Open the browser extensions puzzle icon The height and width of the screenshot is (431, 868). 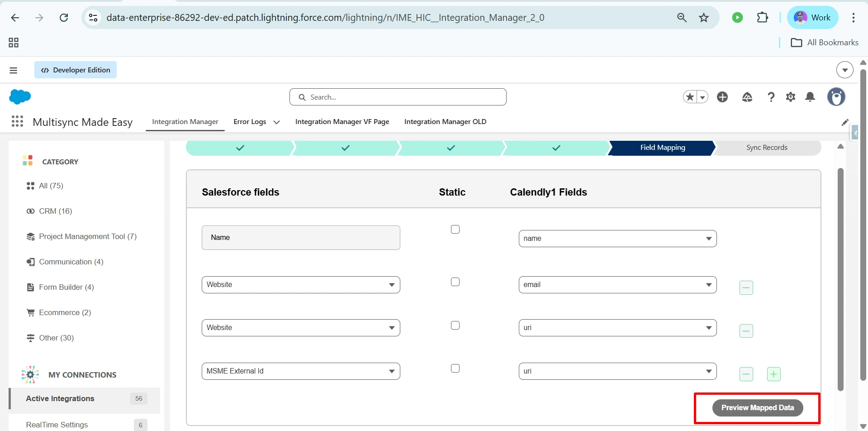point(763,18)
